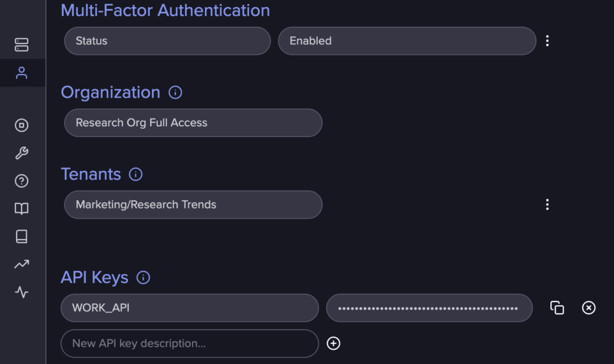Screen dimensions: 614x364
Task: Open Multi-Factor Authentication three-dot menu
Action: pos(547,41)
